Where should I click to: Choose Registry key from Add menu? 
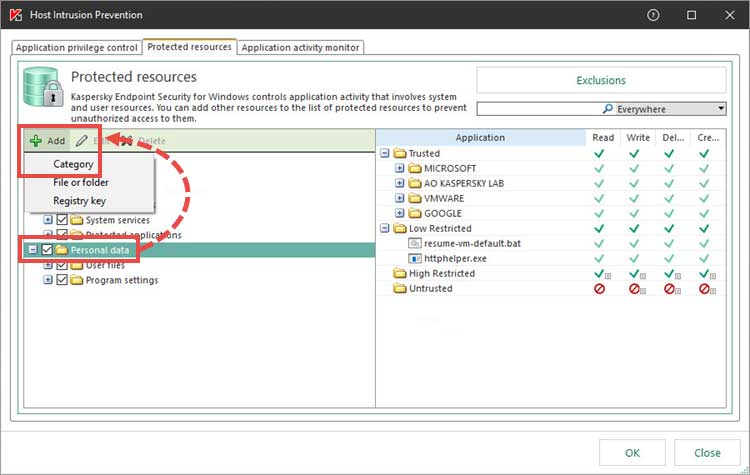click(79, 201)
